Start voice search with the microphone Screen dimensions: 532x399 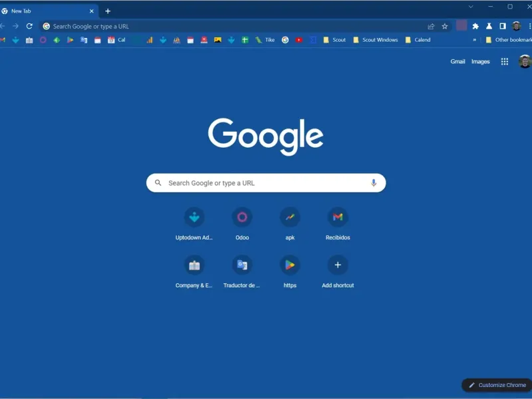pyautogui.click(x=374, y=183)
